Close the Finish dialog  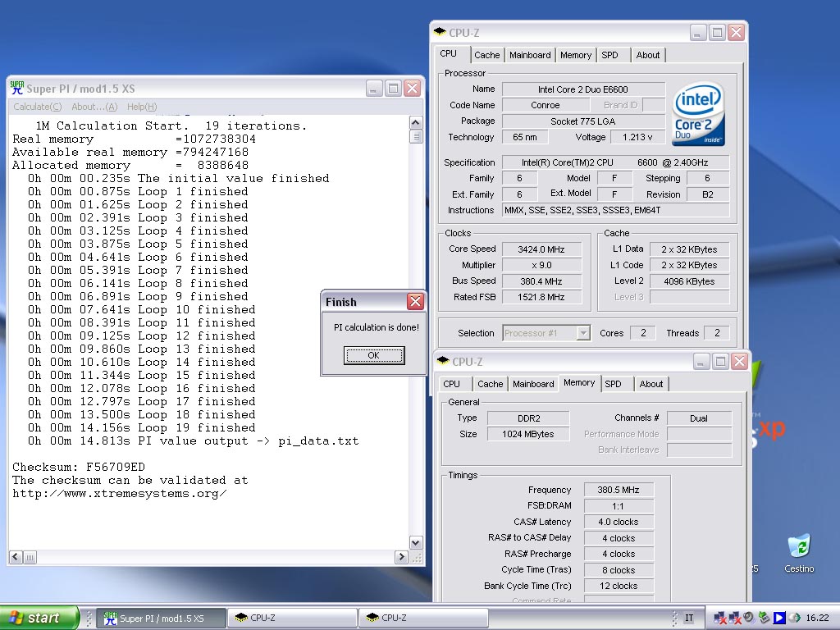point(415,302)
